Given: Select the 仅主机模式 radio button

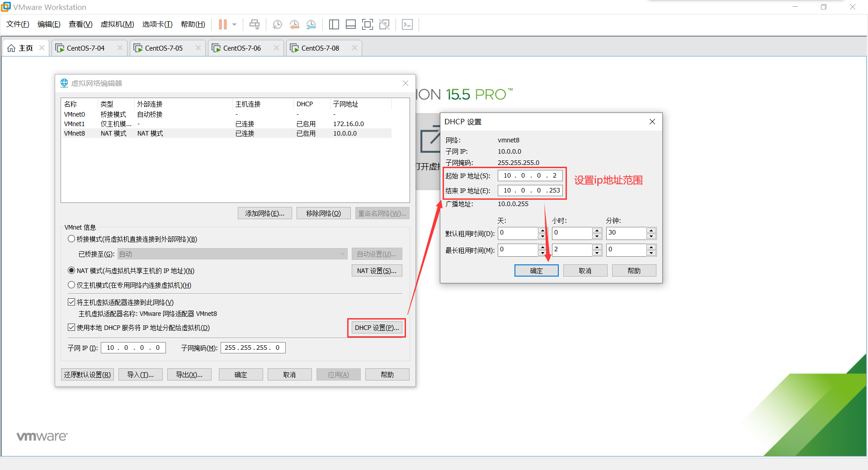Looking at the screenshot, I should click(71, 285).
